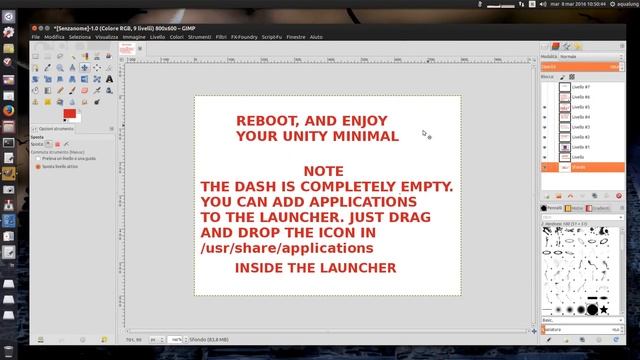Select the Clone stamp tool
The width and height of the screenshot is (640, 360).
[x=36, y=102]
